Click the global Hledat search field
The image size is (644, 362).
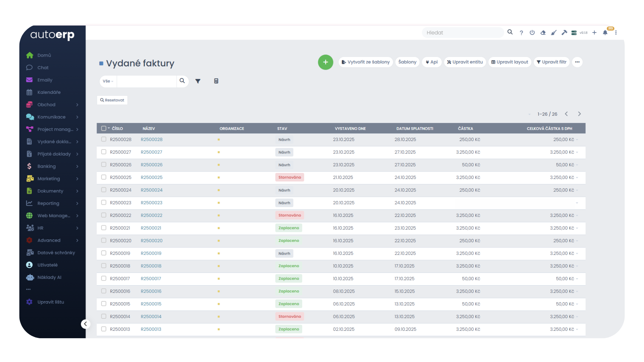[463, 33]
